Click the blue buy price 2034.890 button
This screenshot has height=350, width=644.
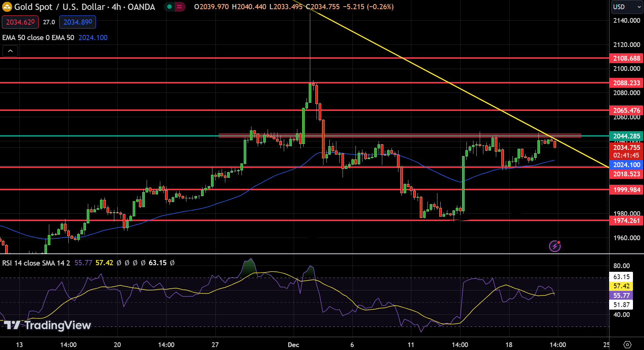pos(78,22)
